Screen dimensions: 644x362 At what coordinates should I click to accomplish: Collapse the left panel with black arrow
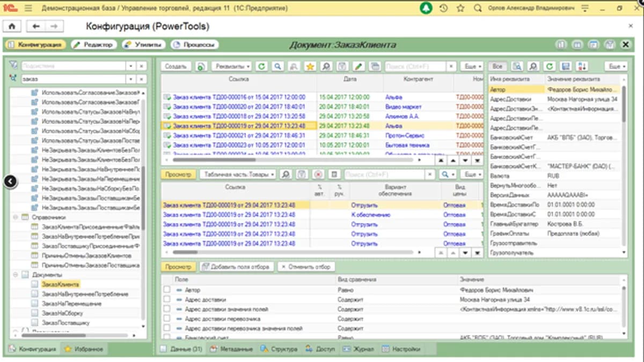(10, 182)
